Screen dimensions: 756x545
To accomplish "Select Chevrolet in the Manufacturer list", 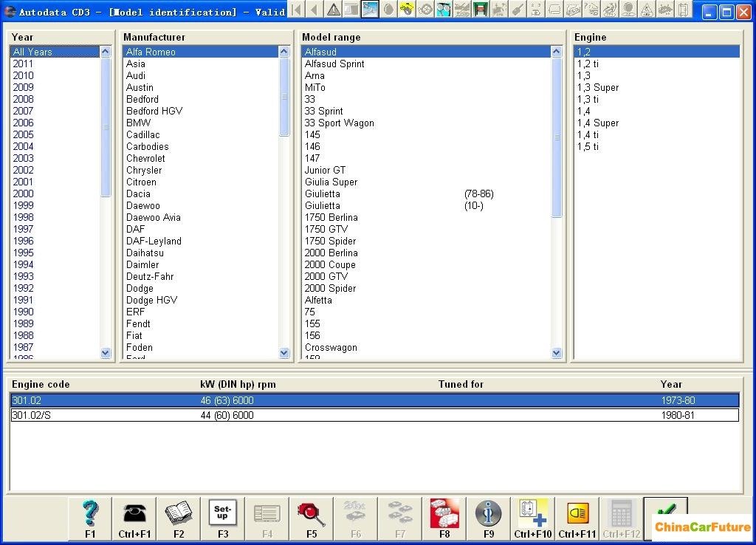I will coord(200,158).
